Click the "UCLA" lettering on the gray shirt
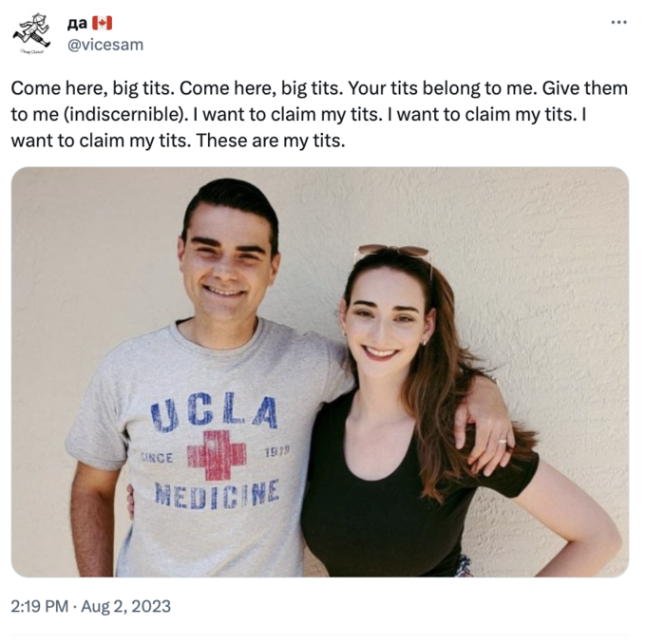The height and width of the screenshot is (644, 646). [215, 414]
